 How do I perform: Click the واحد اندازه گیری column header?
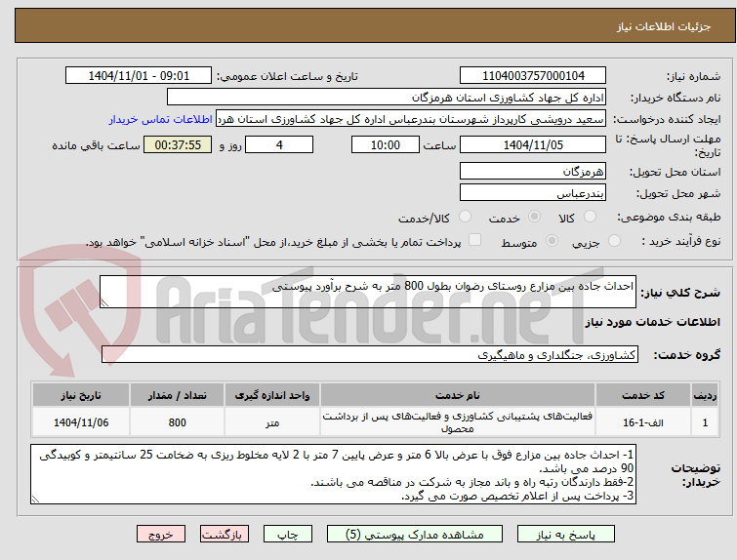pyautogui.click(x=272, y=395)
